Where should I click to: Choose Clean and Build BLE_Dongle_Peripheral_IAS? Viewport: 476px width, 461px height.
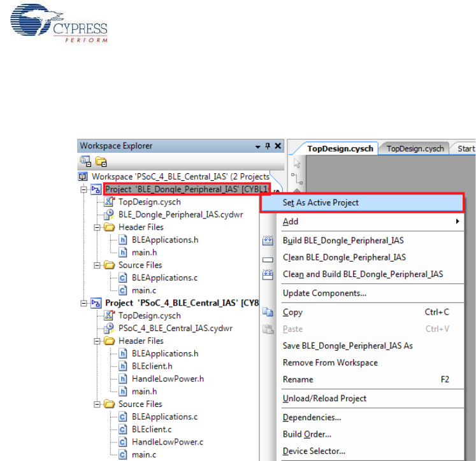tap(371, 274)
